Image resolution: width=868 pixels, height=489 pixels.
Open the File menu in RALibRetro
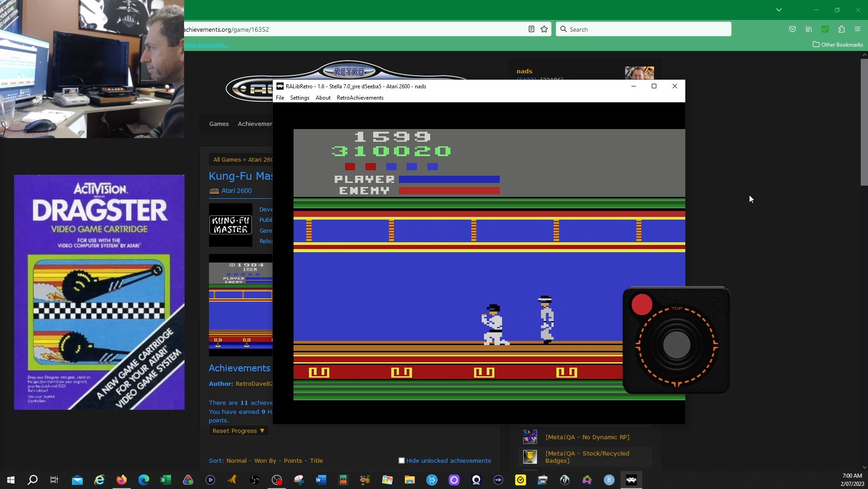[280, 98]
